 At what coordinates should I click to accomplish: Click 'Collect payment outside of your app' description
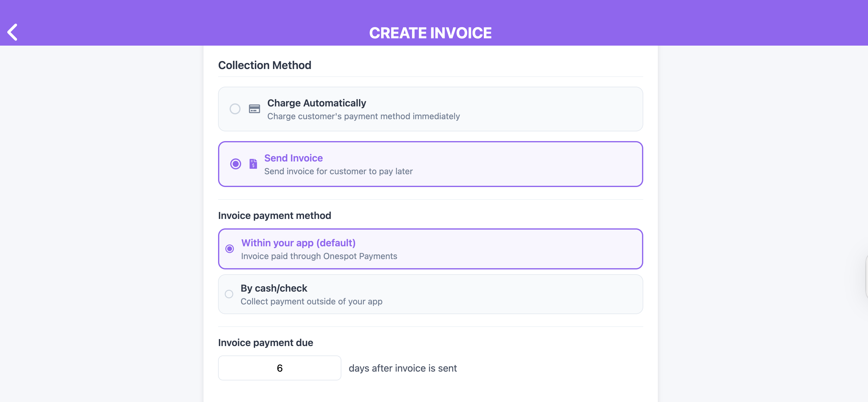[311, 302]
